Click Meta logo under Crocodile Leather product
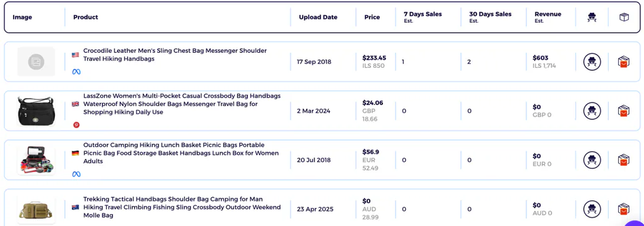The width and height of the screenshot is (644, 226). pos(76,72)
